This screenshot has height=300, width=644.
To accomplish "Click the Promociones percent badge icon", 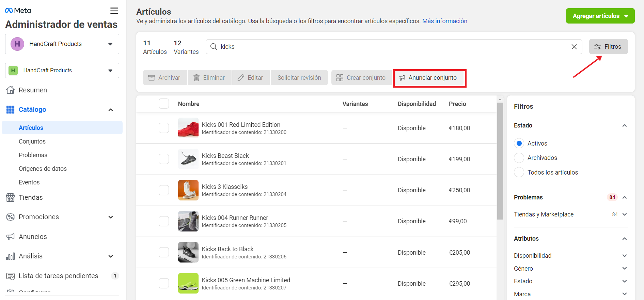I will (x=11, y=217).
